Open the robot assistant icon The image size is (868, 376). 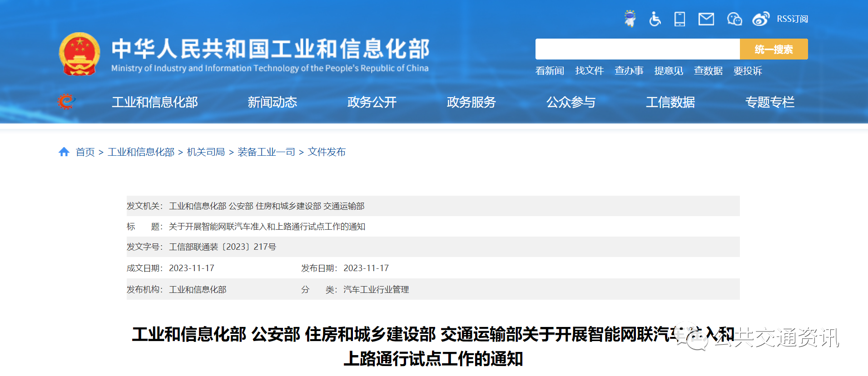click(x=630, y=19)
